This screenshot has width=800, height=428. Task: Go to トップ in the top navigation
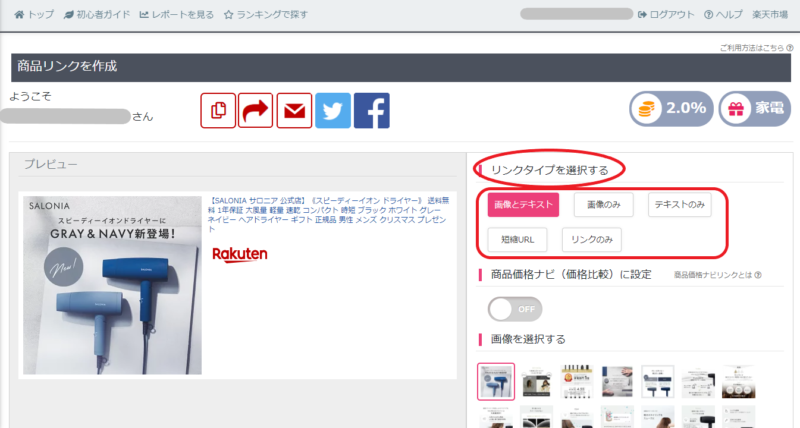coord(34,14)
